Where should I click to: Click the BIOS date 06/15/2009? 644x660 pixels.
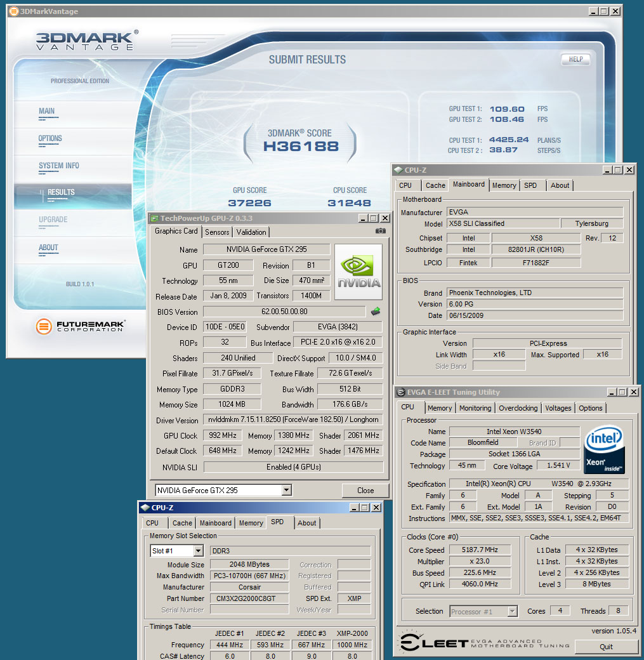(x=535, y=315)
